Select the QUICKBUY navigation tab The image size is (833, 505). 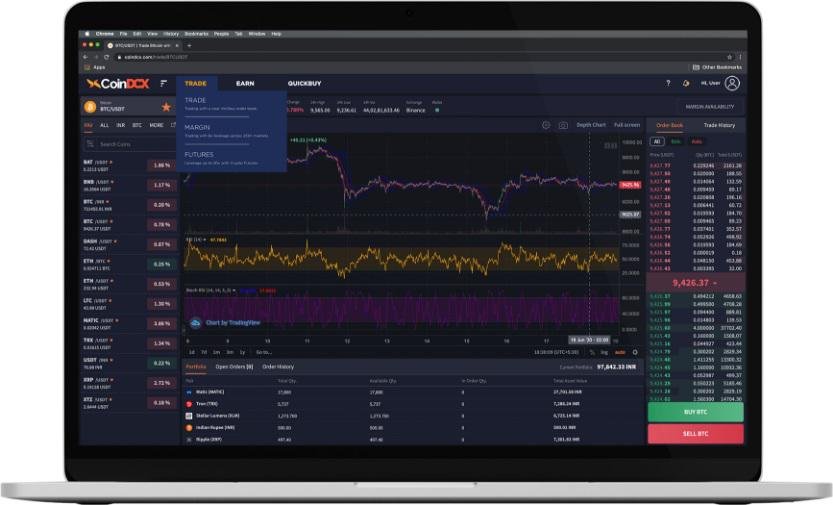[x=304, y=83]
